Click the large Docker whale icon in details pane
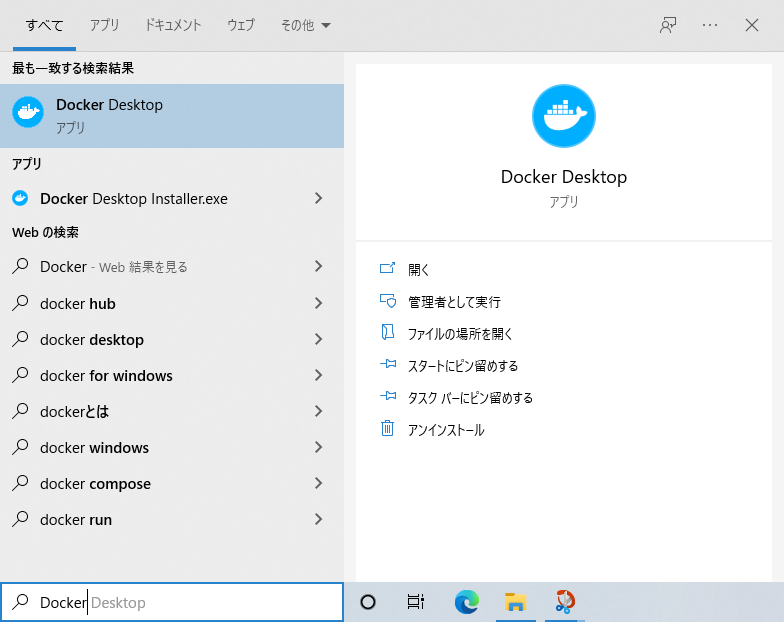The height and width of the screenshot is (622, 784). [x=563, y=116]
